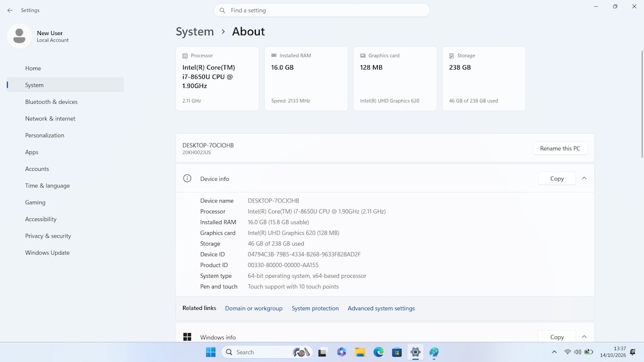Open the Wi-Fi network tray icon

coord(568,352)
